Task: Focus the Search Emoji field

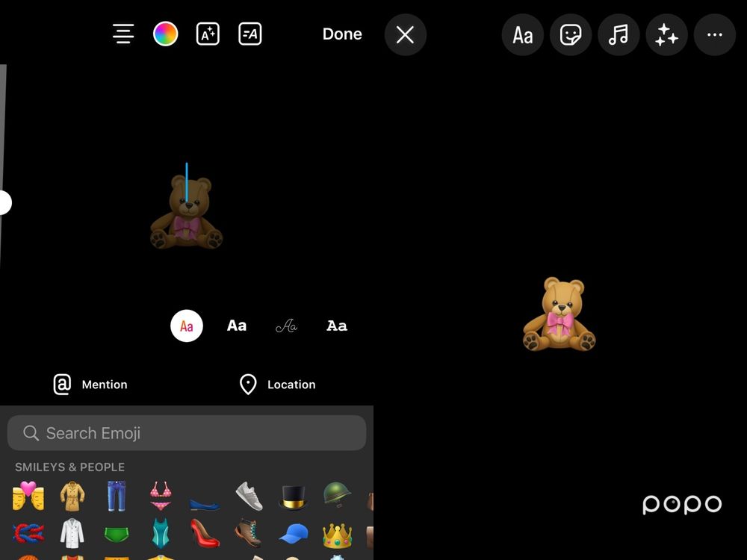Action: click(187, 433)
